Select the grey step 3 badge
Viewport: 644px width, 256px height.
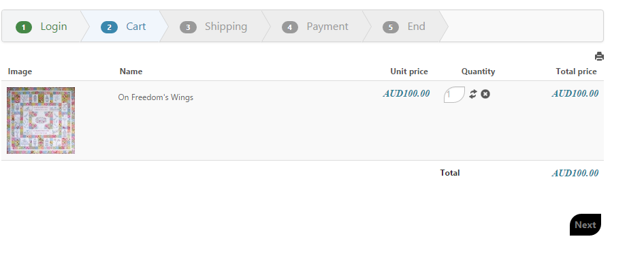188,27
